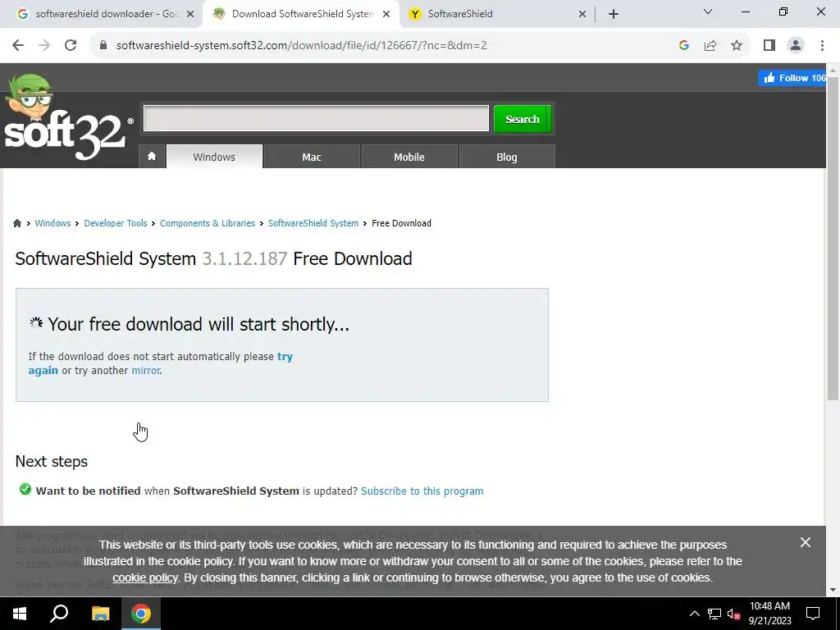Image resolution: width=840 pixels, height=630 pixels.
Task: Click the soft32 logo
Action: tap(69, 116)
